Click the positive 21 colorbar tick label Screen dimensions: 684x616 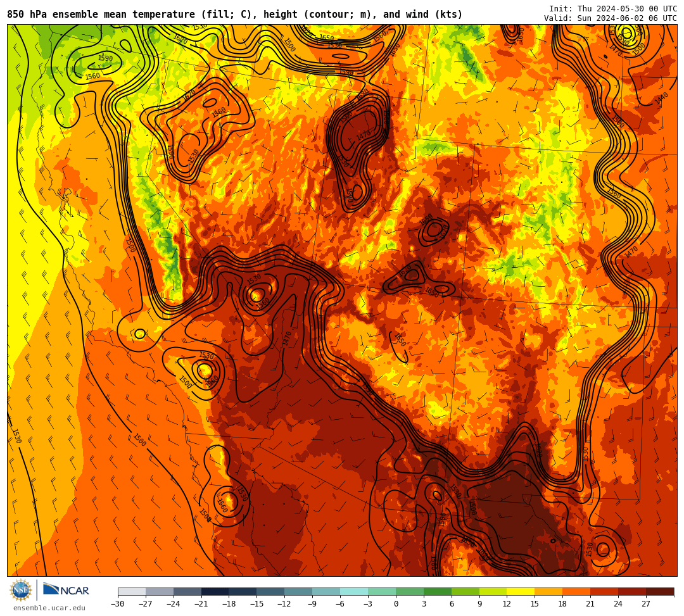coord(591,604)
